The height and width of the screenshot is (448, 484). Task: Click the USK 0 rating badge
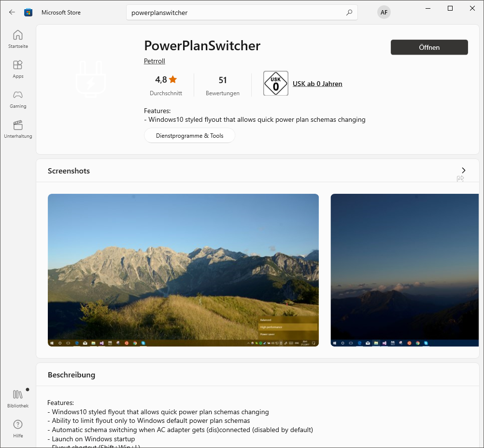pos(276,83)
